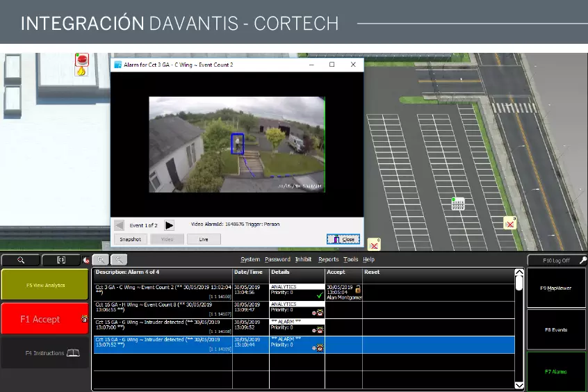This screenshot has height=392, width=588.
Task: Click the alarm clock icon on Accept button
Action: click(84, 319)
